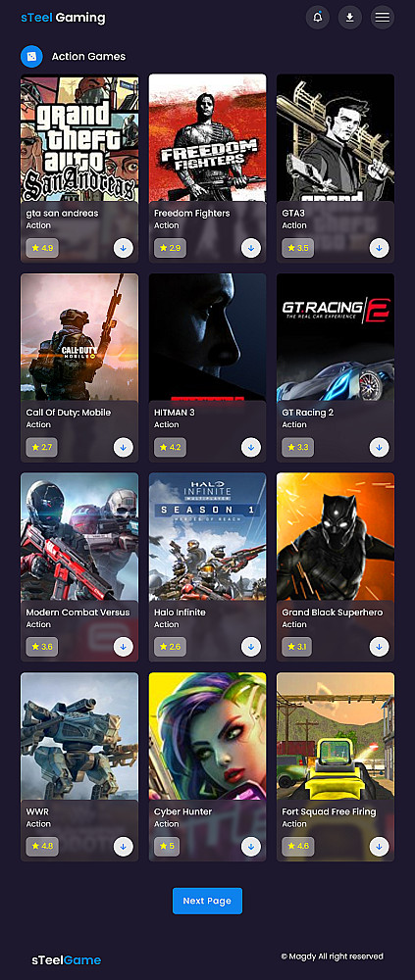
Task: Click the sTeelGame footer logo
Action: pos(67,960)
